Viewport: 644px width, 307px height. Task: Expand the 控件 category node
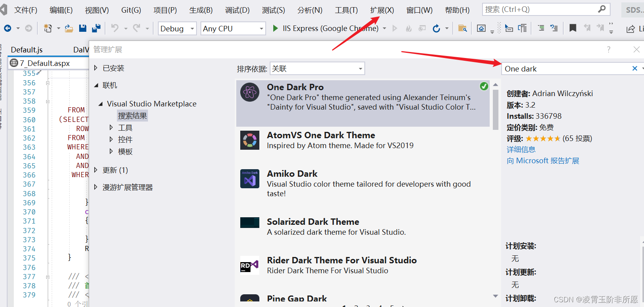click(x=111, y=139)
